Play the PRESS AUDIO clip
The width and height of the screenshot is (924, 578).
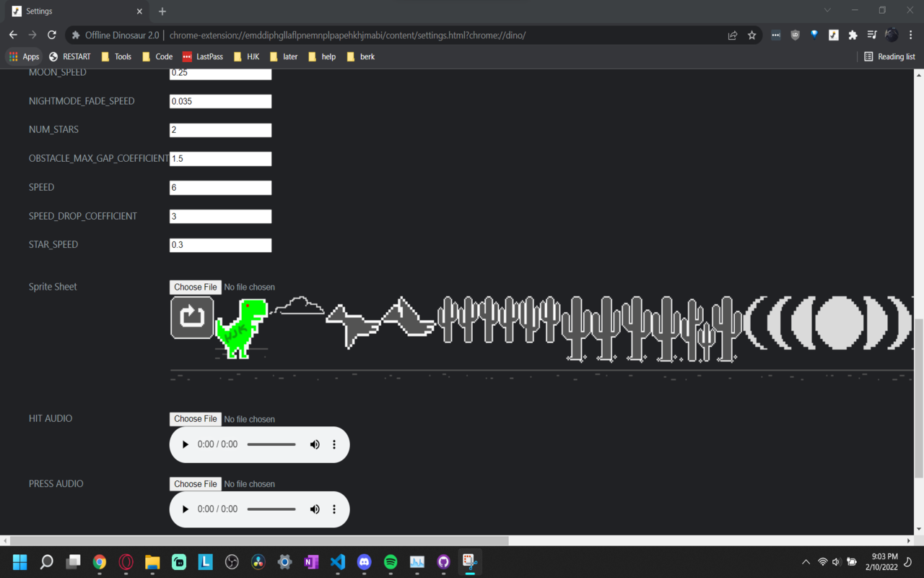(185, 509)
